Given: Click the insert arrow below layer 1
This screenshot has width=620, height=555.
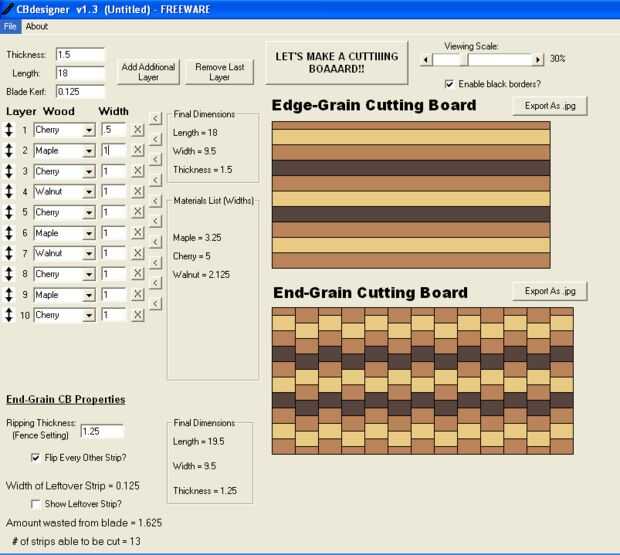Looking at the screenshot, I should tap(156, 139).
